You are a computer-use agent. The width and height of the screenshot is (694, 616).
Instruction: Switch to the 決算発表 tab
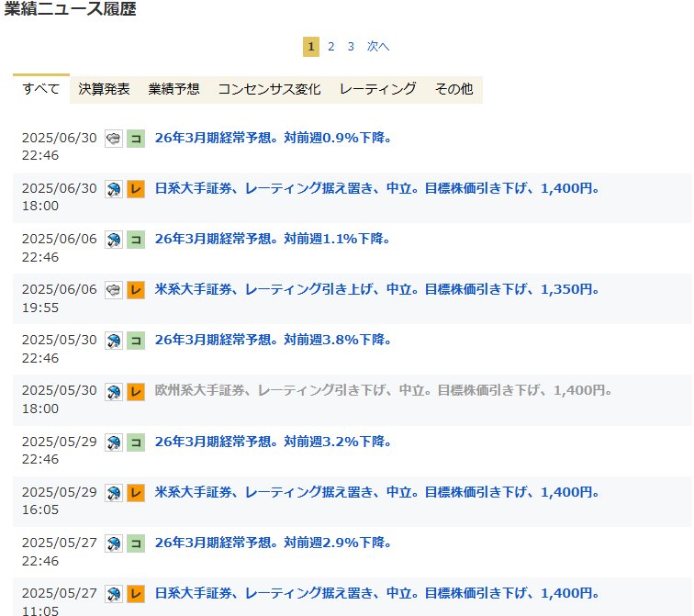[x=104, y=89]
